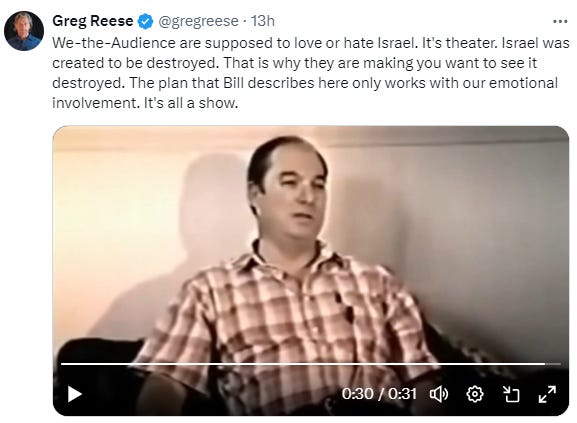Open the tweet by clicking its text
The width and height of the screenshot is (577, 423).
(x=310, y=73)
